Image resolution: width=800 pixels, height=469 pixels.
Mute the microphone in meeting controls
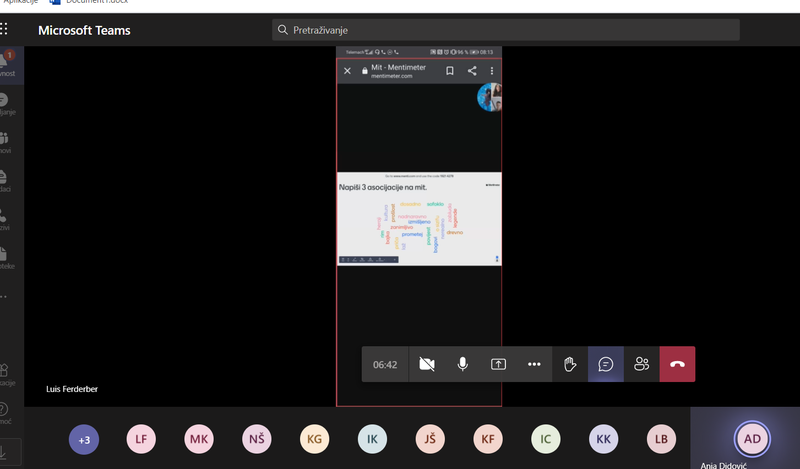point(462,364)
